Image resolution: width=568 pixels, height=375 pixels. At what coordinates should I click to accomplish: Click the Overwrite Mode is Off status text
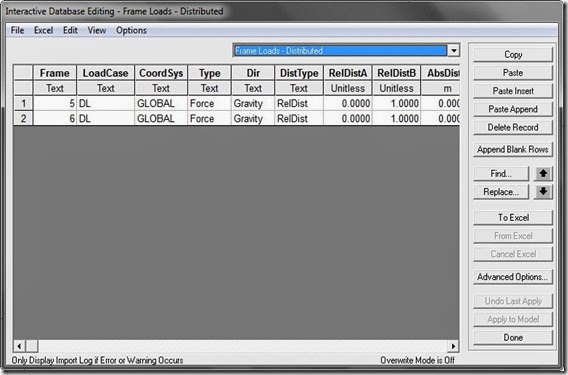tap(417, 361)
